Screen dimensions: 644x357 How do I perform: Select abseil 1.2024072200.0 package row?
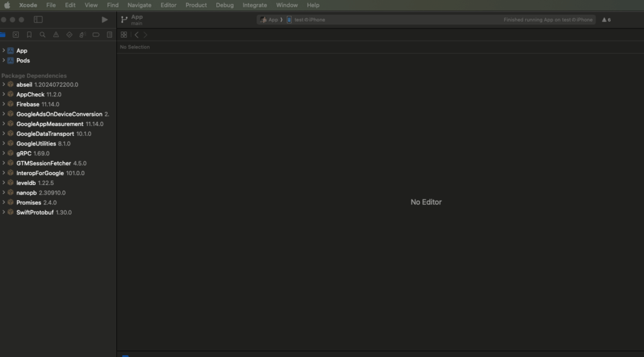click(58, 85)
